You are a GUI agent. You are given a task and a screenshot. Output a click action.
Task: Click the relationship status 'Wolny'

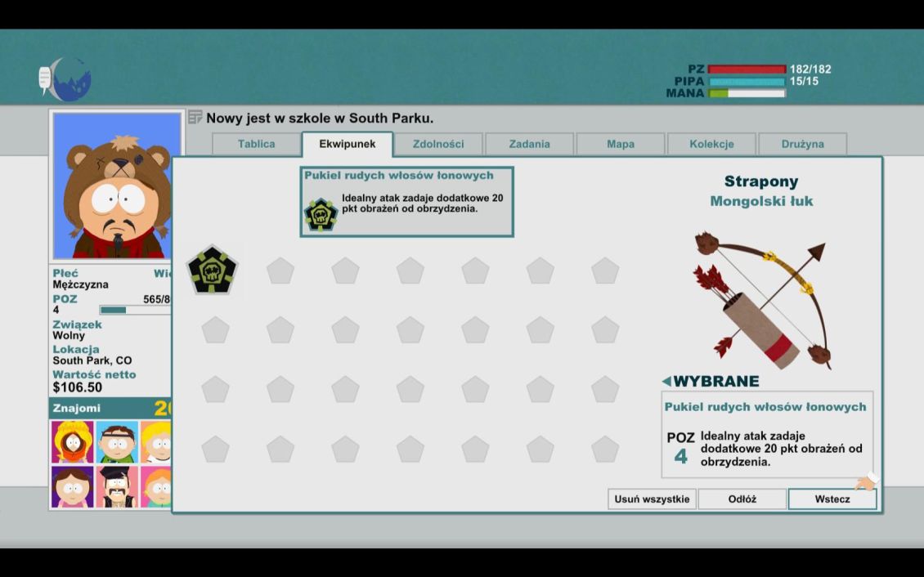69,336
